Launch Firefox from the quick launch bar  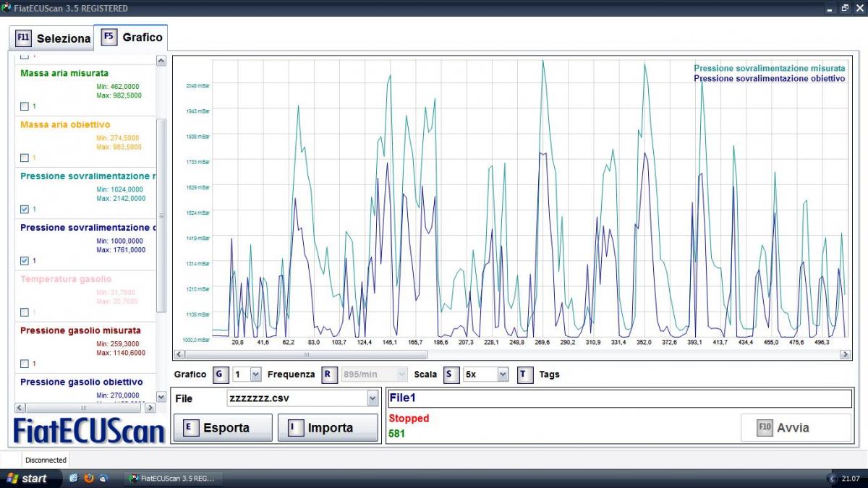[89, 479]
